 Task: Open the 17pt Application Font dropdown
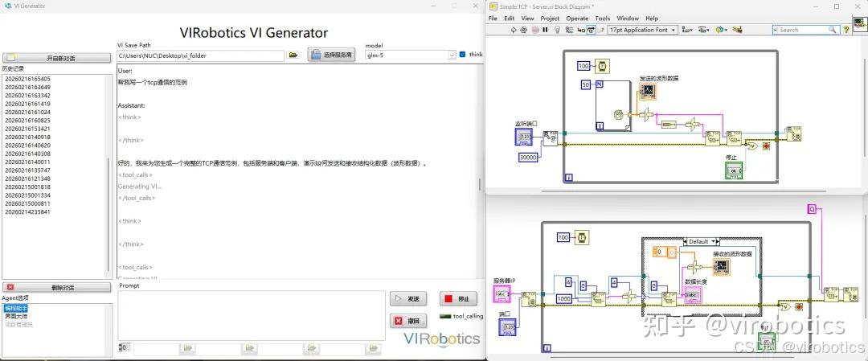pos(642,30)
